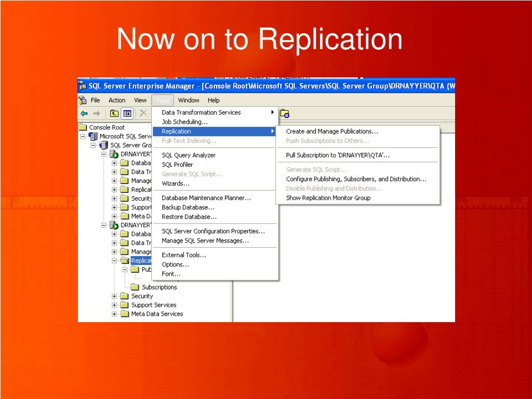Open Manage SQL Server Messages

[x=214, y=241]
